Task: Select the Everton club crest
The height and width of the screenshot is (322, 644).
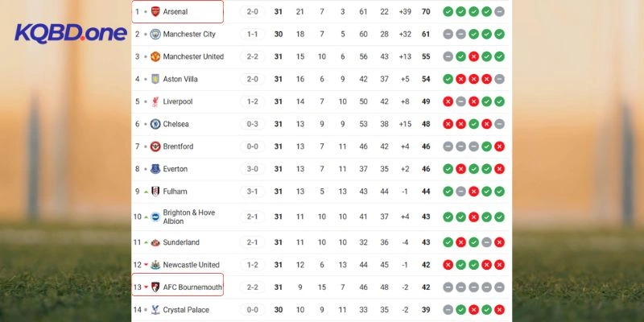Action: [155, 169]
